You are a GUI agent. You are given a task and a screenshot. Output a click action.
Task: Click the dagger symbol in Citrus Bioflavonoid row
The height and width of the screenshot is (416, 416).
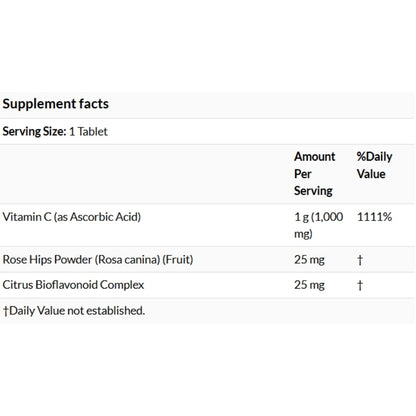[x=360, y=285]
